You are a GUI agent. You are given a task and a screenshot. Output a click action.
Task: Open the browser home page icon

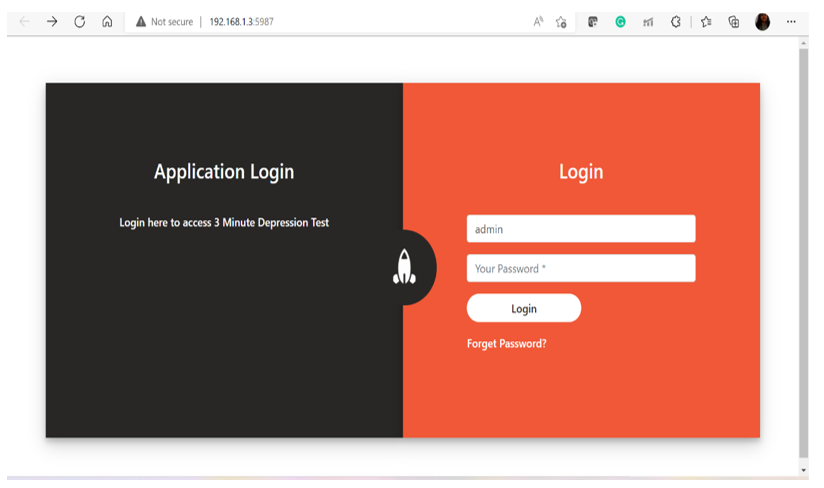pyautogui.click(x=107, y=21)
